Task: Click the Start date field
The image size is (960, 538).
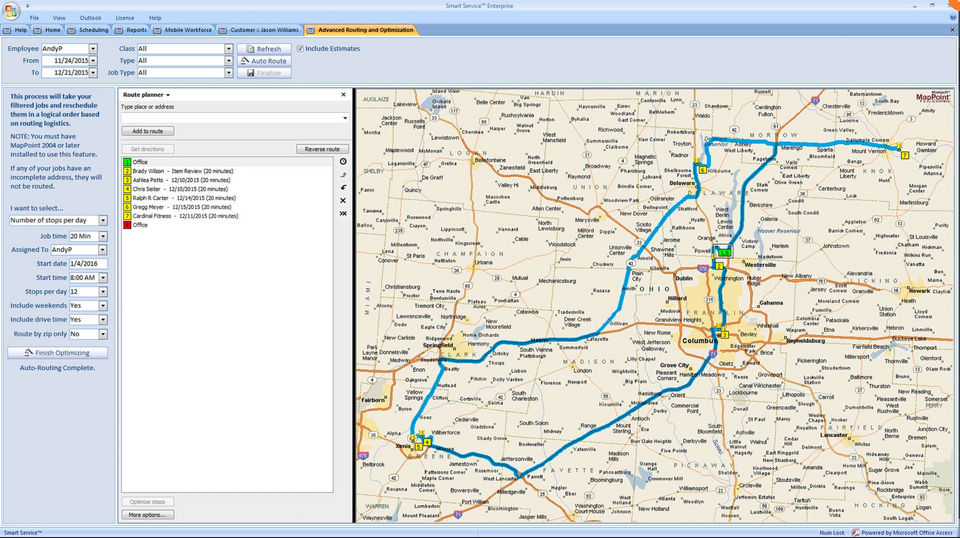Action: [x=88, y=264]
